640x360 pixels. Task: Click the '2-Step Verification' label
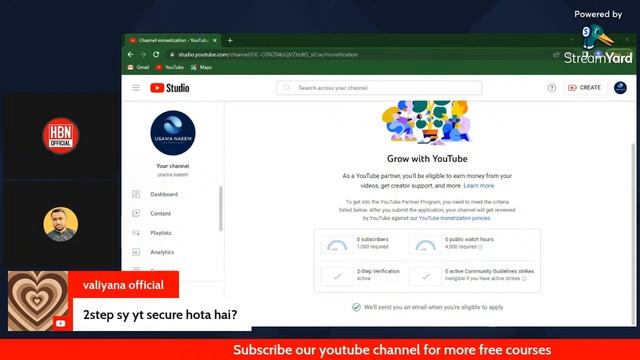coord(378,271)
